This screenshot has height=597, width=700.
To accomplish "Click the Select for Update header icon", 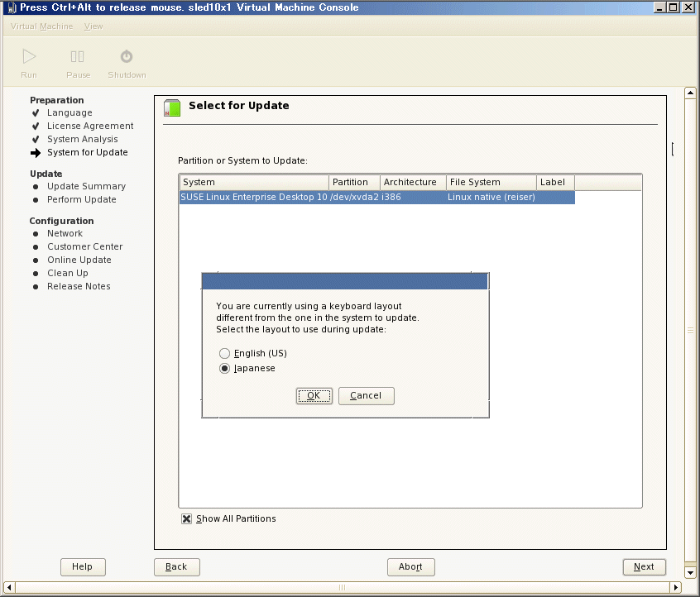I will 172,107.
